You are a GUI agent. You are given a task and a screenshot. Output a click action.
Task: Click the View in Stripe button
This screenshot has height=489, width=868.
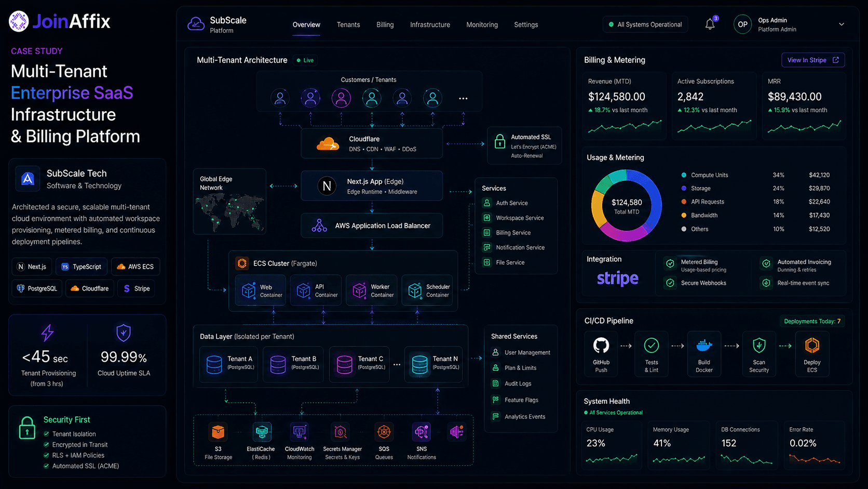click(813, 60)
